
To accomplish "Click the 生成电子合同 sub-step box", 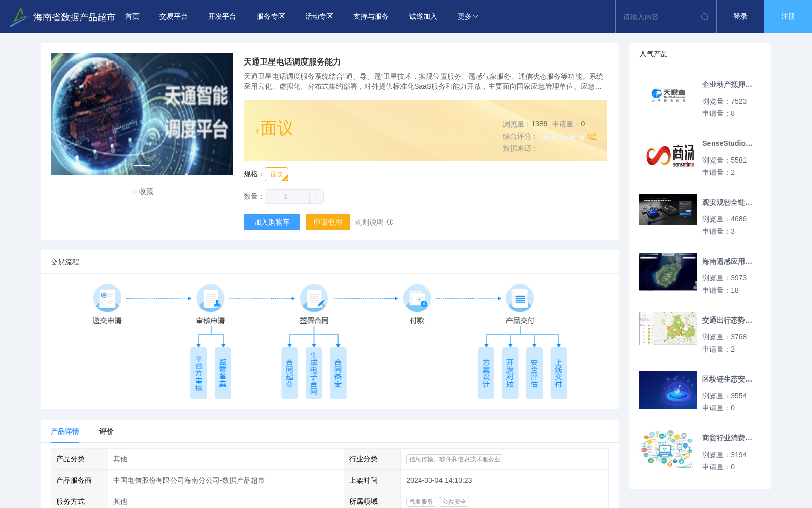I will (x=314, y=373).
